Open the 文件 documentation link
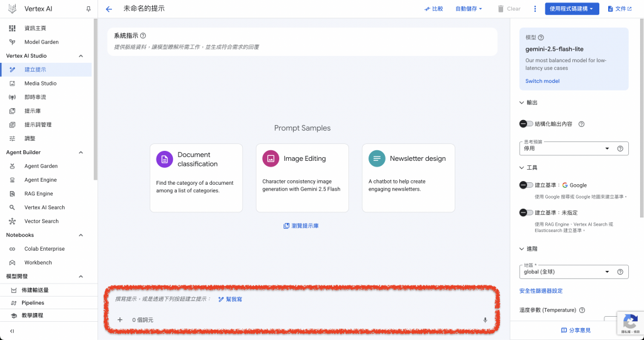Image resolution: width=644 pixels, height=340 pixels. click(619, 9)
